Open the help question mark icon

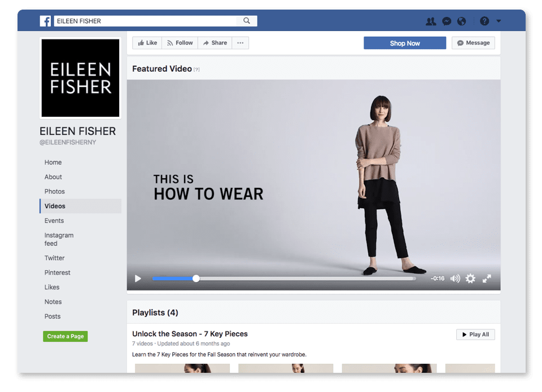click(x=484, y=21)
